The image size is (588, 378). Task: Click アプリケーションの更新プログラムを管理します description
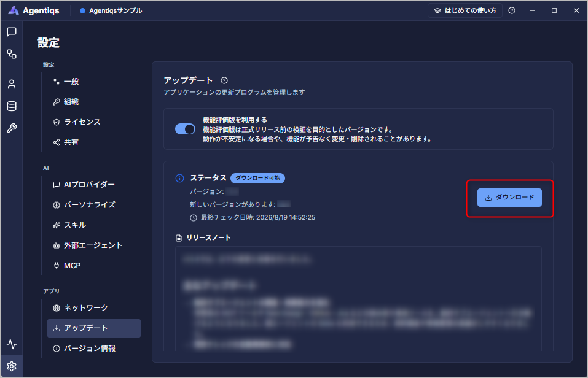click(x=234, y=92)
